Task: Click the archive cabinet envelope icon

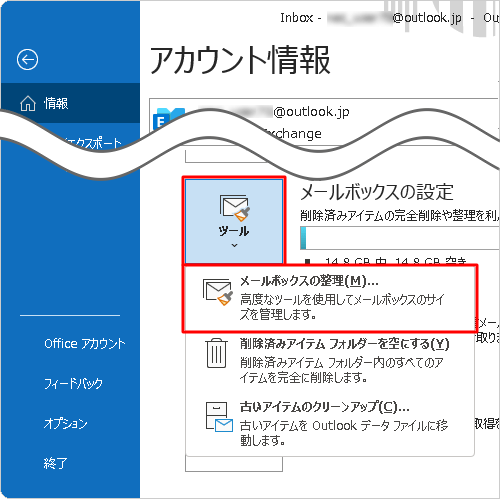Action: pyautogui.click(x=219, y=417)
